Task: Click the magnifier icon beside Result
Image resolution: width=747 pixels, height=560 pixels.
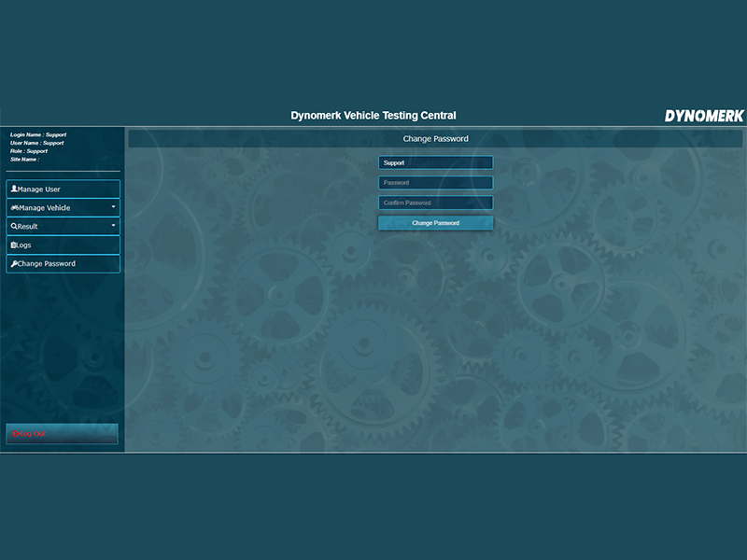Action: pos(14,227)
